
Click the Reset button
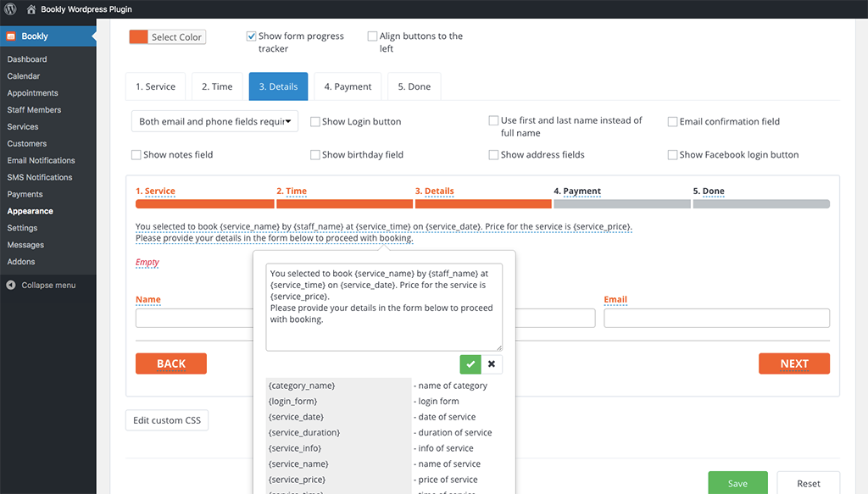pos(808,483)
